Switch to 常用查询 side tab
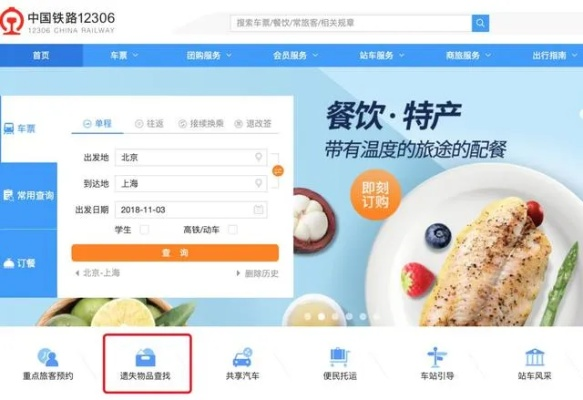583x400 pixels. [x=29, y=196]
